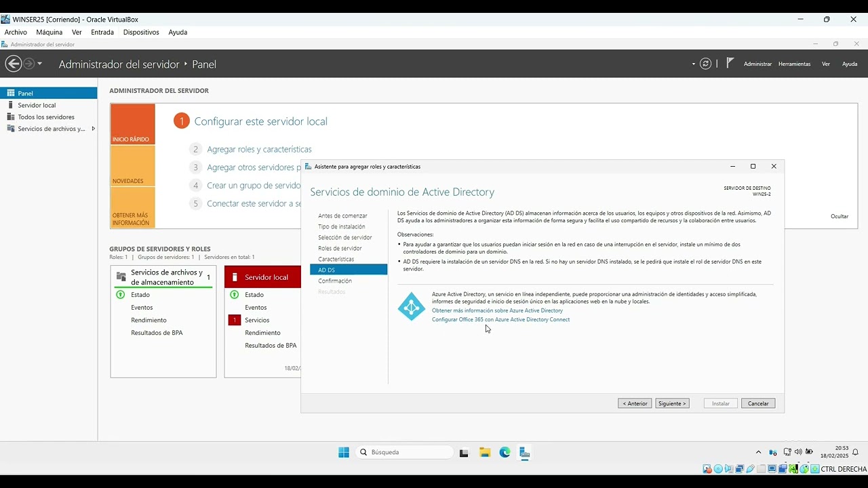
Task: Click Configurar Office 365 con Azure AD Connect link
Action: click(x=500, y=319)
